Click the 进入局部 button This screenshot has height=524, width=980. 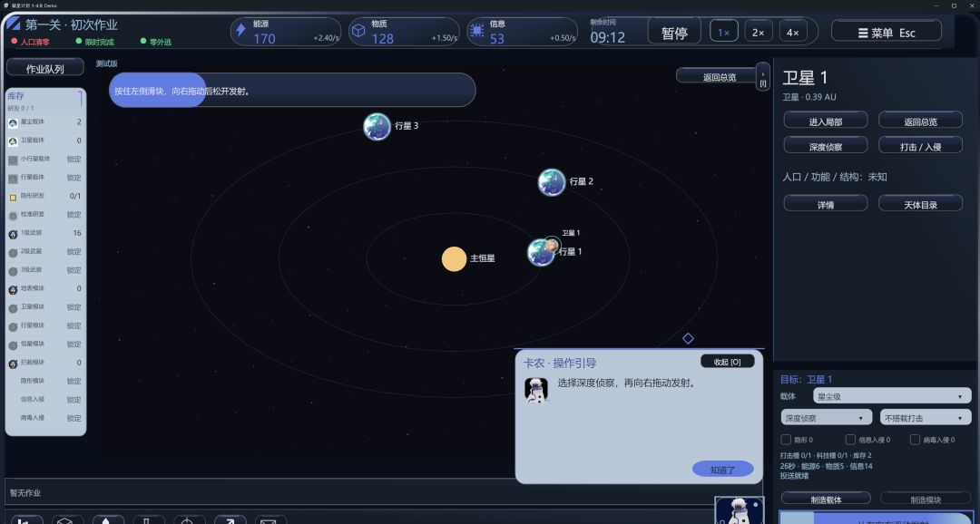[x=826, y=121]
